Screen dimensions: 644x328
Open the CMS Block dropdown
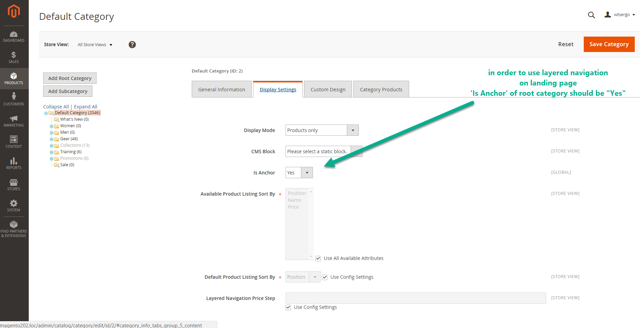coord(324,152)
